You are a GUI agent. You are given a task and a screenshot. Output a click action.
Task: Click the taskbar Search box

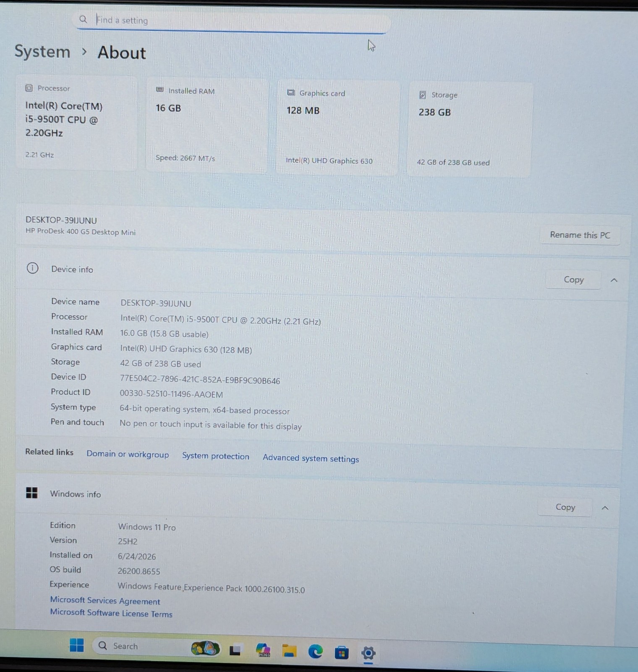157,647
